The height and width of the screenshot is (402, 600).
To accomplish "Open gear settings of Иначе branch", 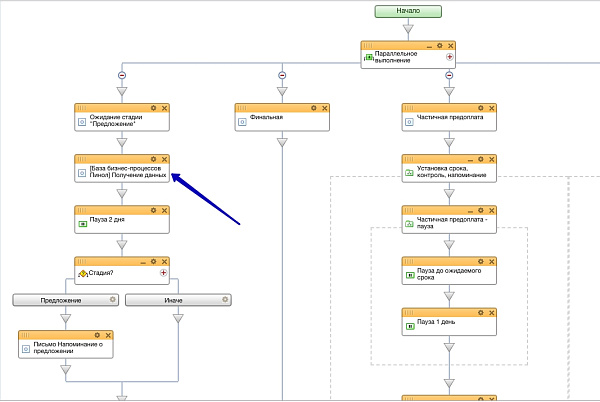I will (x=225, y=299).
